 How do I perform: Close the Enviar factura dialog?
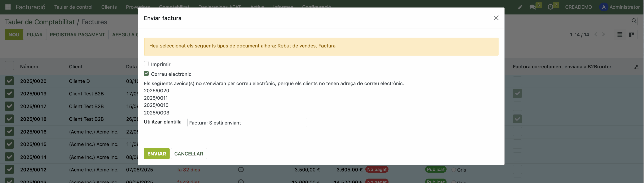[496, 18]
